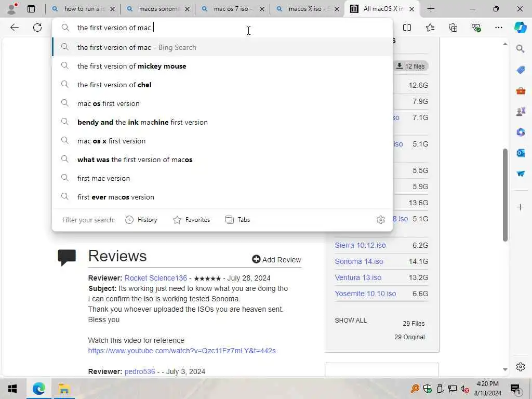Open the YouTube reference video link
The image size is (532, 399).
click(x=182, y=351)
